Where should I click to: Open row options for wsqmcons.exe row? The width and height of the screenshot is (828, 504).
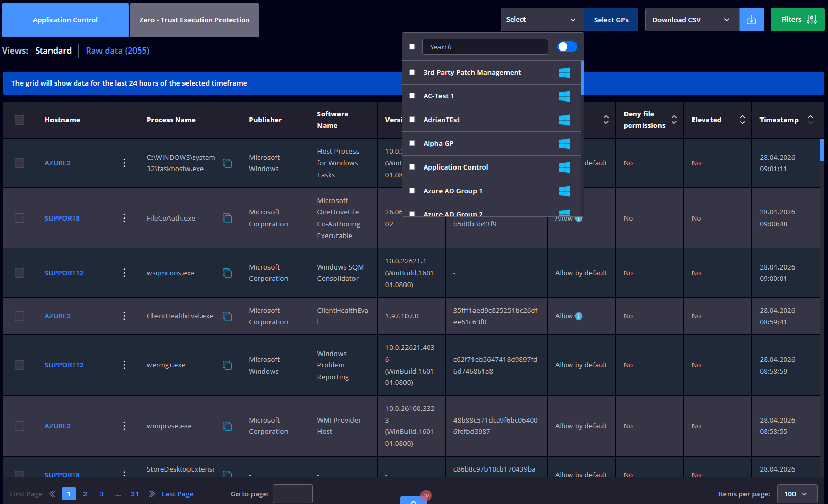tap(124, 273)
